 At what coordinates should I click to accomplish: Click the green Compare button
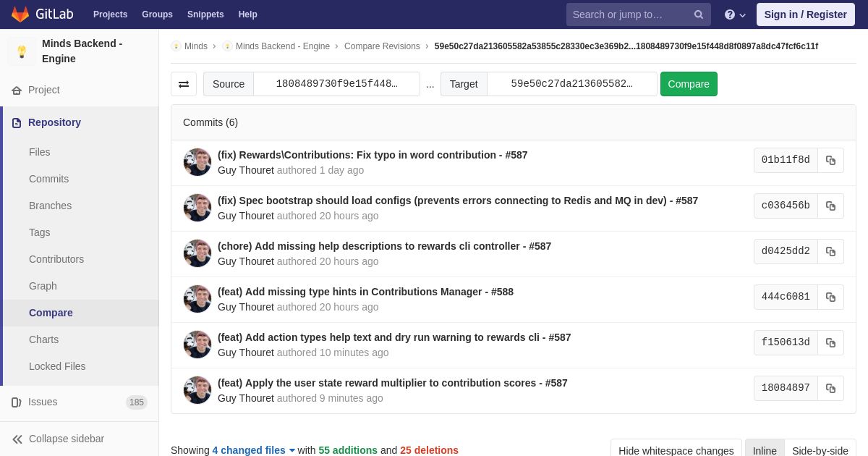(x=689, y=84)
